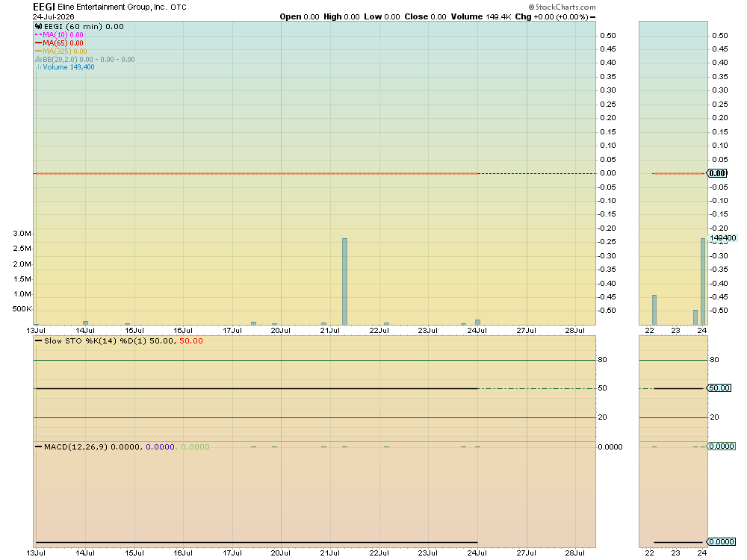This screenshot has width=747, height=560.
Task: Click the Volume 149.4K header value
Action: click(481, 16)
